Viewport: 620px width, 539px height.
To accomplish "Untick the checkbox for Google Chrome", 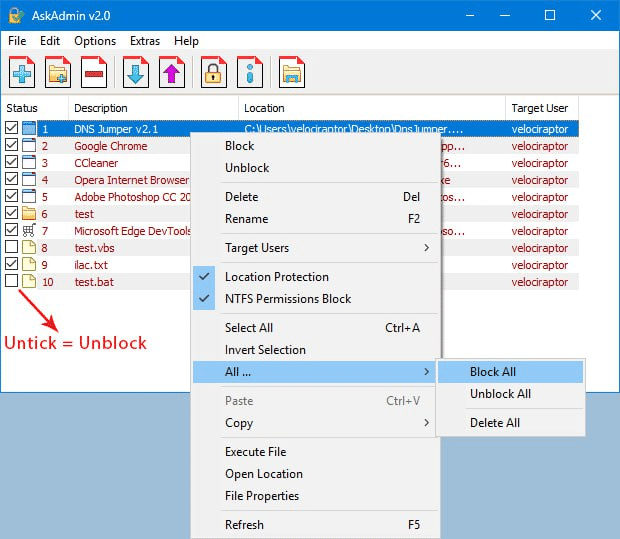I will (11, 146).
